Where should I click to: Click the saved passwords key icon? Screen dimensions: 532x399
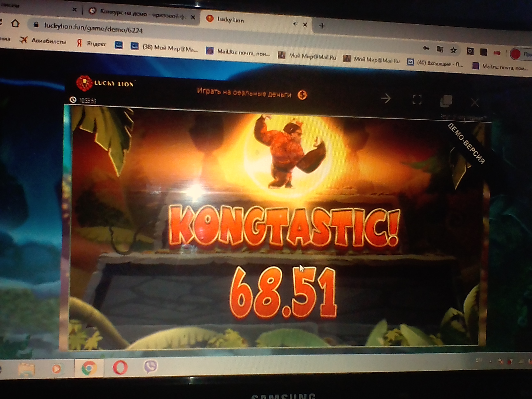point(426,48)
